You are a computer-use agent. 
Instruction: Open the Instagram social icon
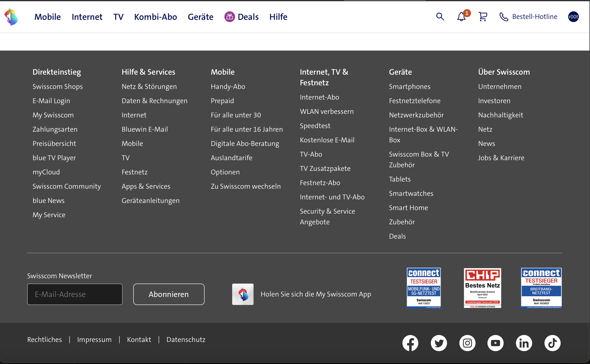point(467,343)
